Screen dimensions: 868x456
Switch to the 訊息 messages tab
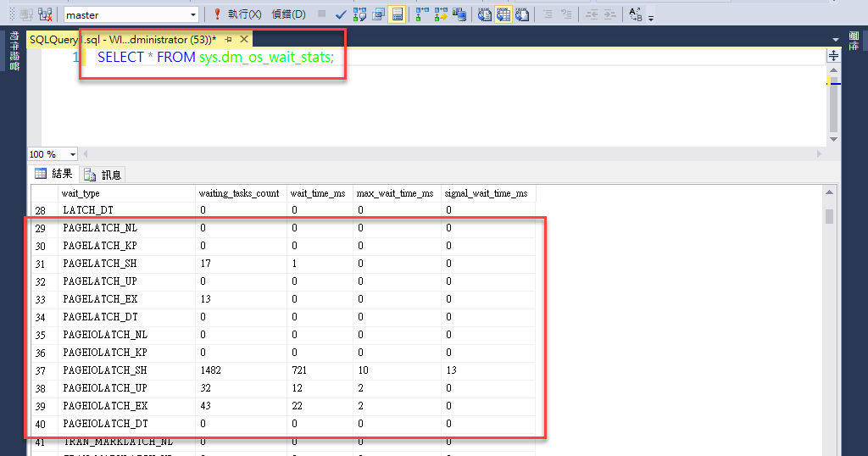coord(103,175)
